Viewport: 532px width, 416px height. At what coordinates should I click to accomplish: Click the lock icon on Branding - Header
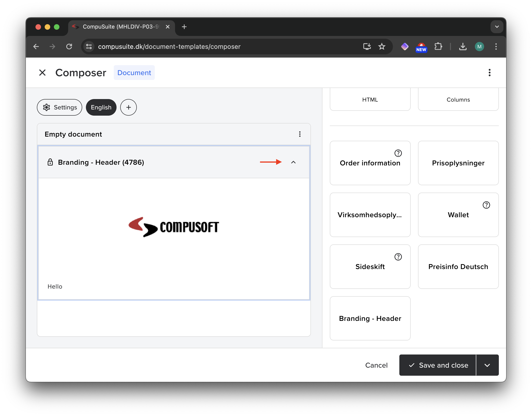click(x=50, y=162)
